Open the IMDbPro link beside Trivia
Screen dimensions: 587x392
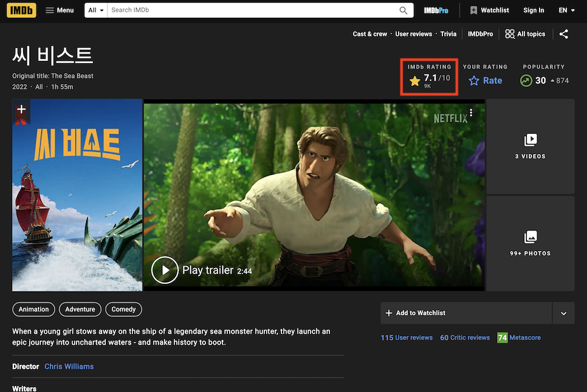[480, 34]
